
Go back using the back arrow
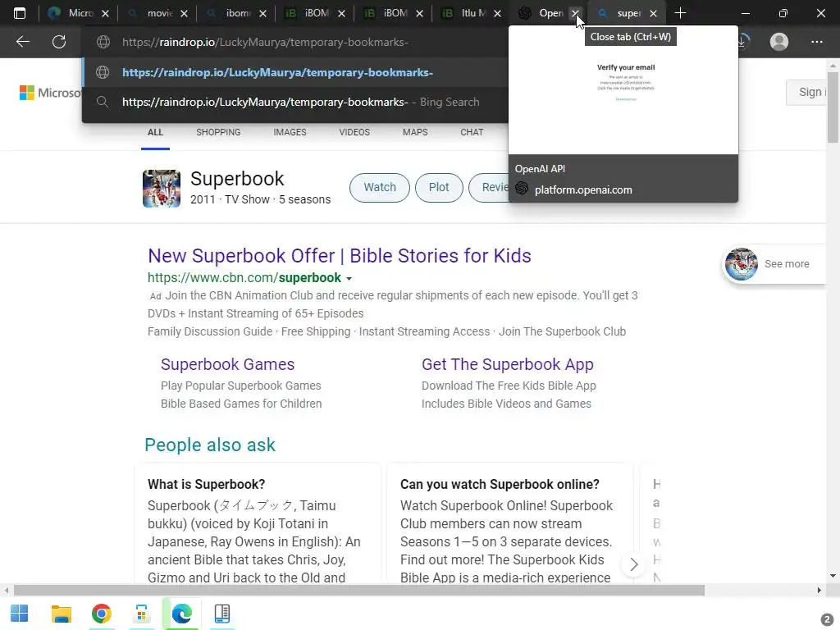click(23, 42)
